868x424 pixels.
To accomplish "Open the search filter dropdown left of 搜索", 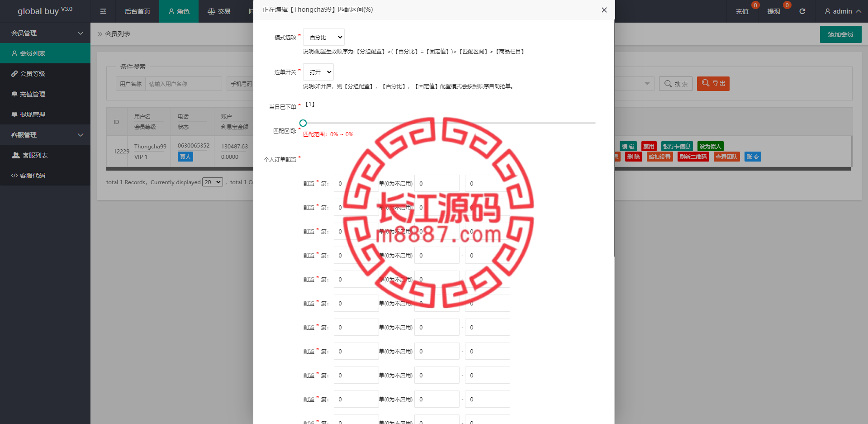I will [x=647, y=84].
